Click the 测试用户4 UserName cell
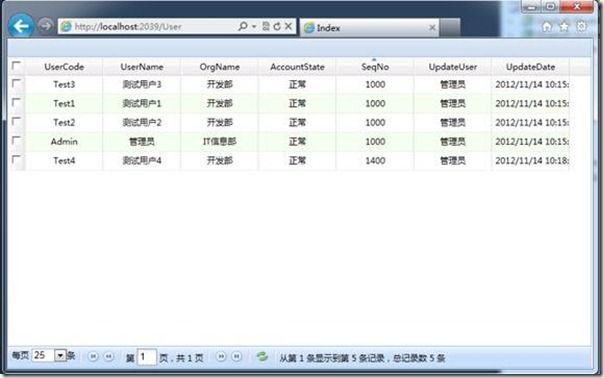 142,160
